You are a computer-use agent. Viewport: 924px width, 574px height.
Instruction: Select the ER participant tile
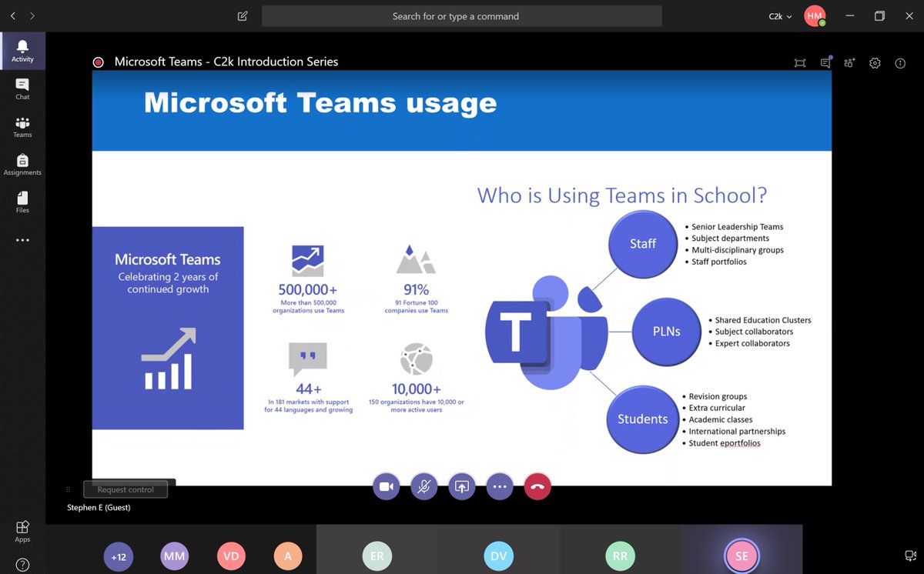(377, 549)
